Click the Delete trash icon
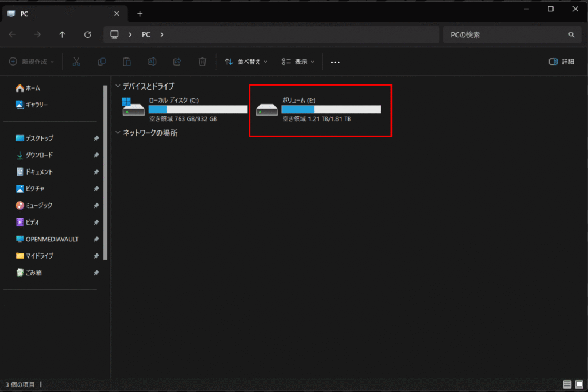 (x=202, y=62)
